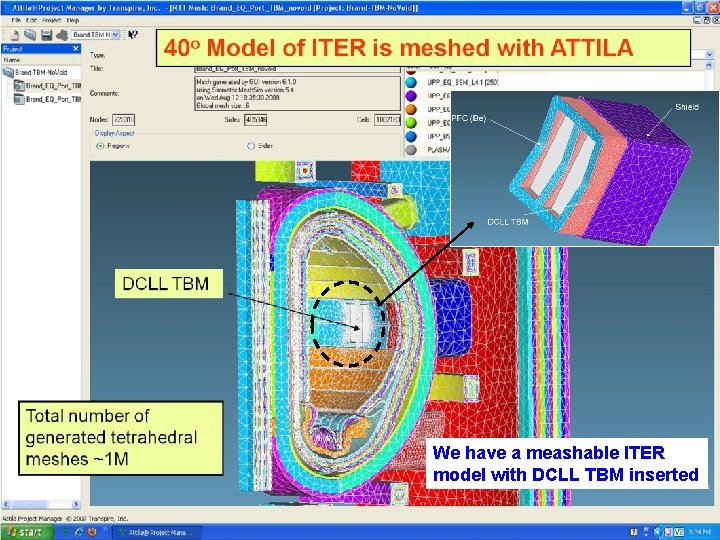Click the status bar Transpire copyright text
Image resolution: width=720 pixels, height=540 pixels.
tap(65, 518)
